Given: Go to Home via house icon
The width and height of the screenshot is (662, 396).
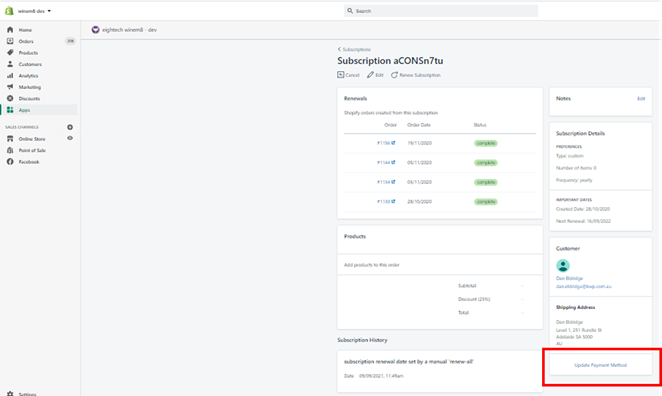Looking at the screenshot, I should [10, 30].
